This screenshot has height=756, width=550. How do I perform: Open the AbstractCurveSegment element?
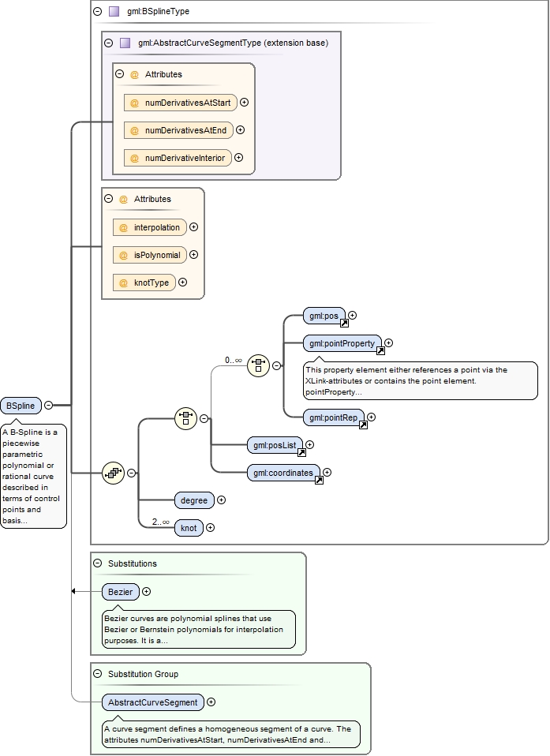point(153,702)
